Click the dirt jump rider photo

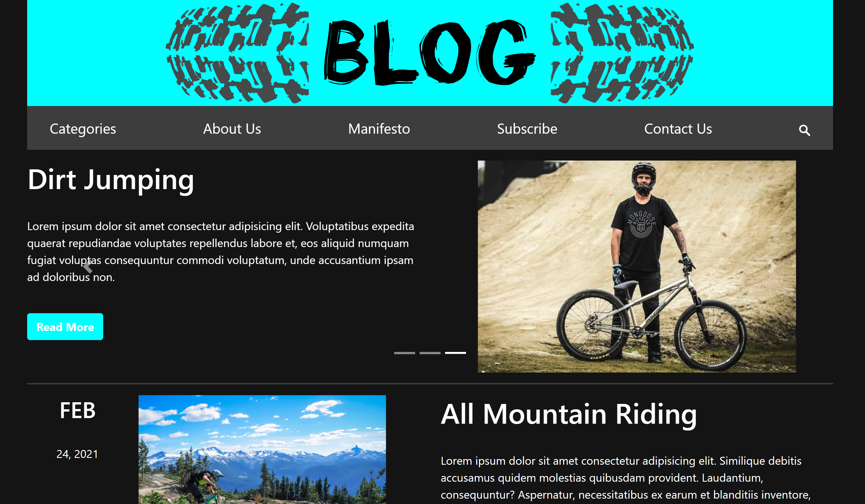click(x=637, y=267)
